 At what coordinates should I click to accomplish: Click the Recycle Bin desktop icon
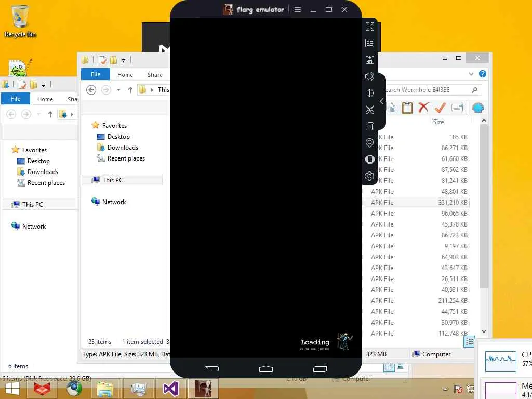(20, 21)
